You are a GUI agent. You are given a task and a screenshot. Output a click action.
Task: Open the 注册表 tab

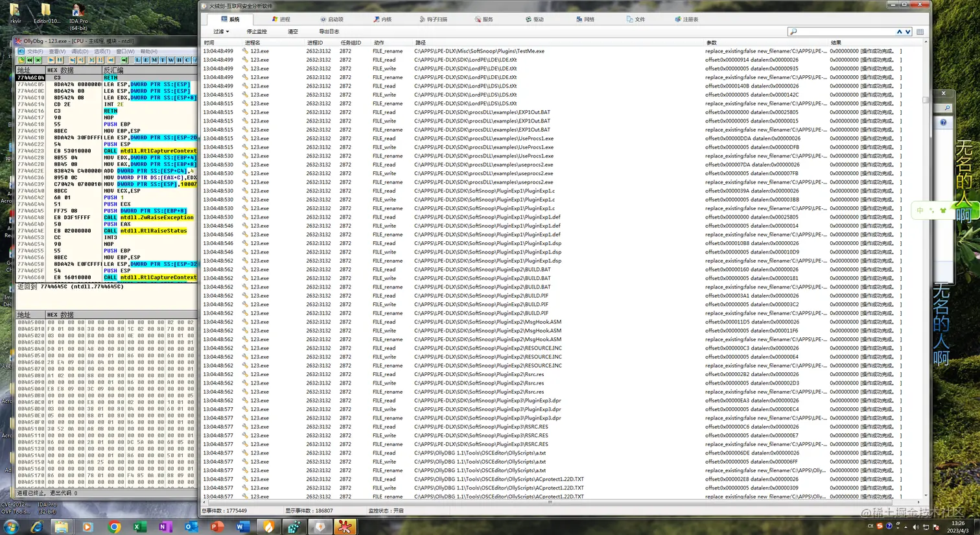(686, 19)
